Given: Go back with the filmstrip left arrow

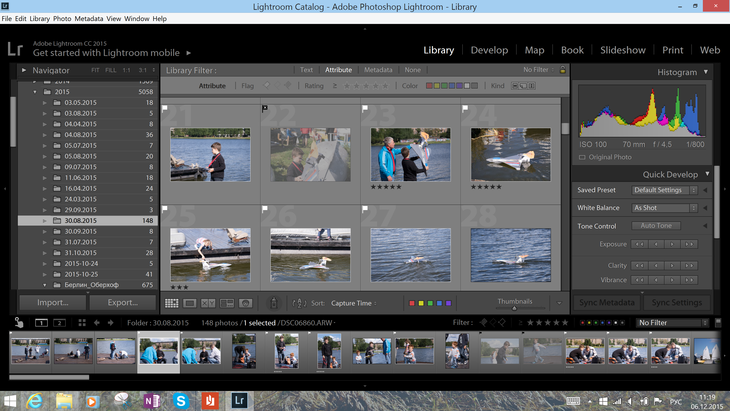Looking at the screenshot, I should click(x=97, y=323).
